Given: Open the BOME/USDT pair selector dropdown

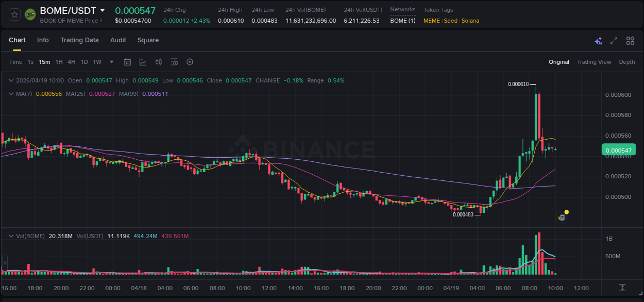Looking at the screenshot, I should click(103, 10).
